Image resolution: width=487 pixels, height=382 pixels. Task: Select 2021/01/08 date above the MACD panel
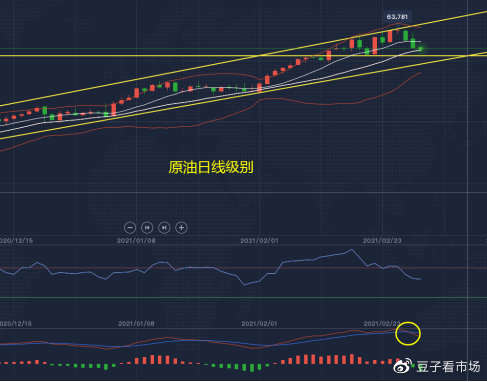coord(136,324)
